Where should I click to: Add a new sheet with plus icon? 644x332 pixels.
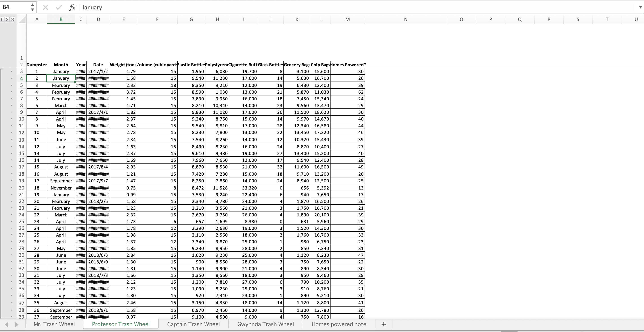(x=384, y=324)
